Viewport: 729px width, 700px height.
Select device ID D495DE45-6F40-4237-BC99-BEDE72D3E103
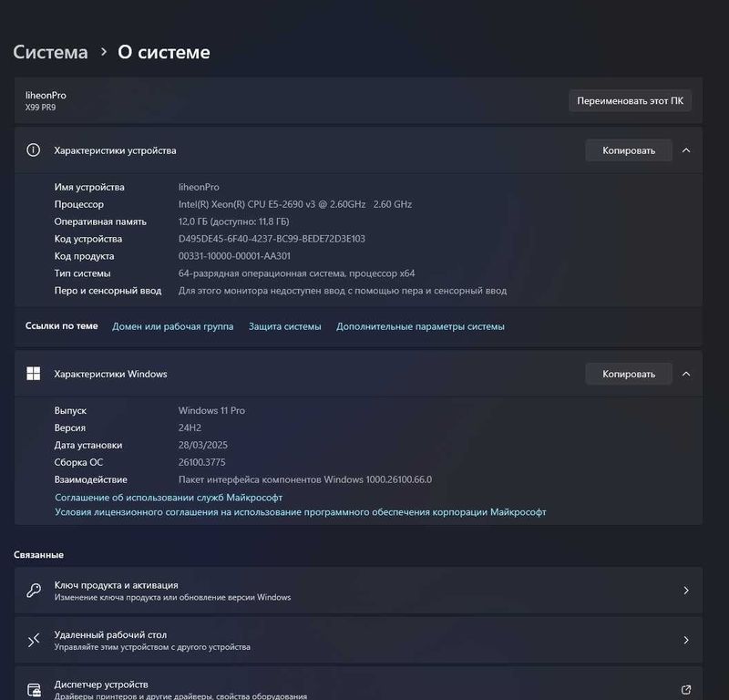coord(272,239)
